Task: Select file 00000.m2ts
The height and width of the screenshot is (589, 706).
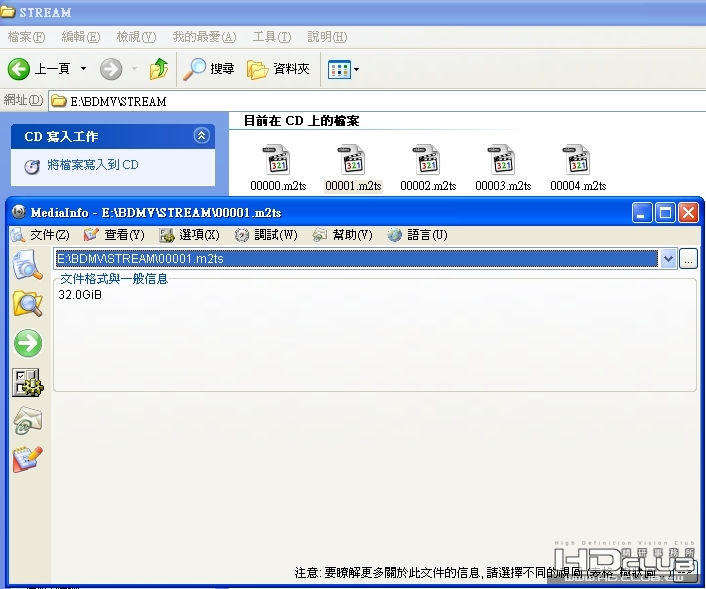Action: pyautogui.click(x=278, y=168)
